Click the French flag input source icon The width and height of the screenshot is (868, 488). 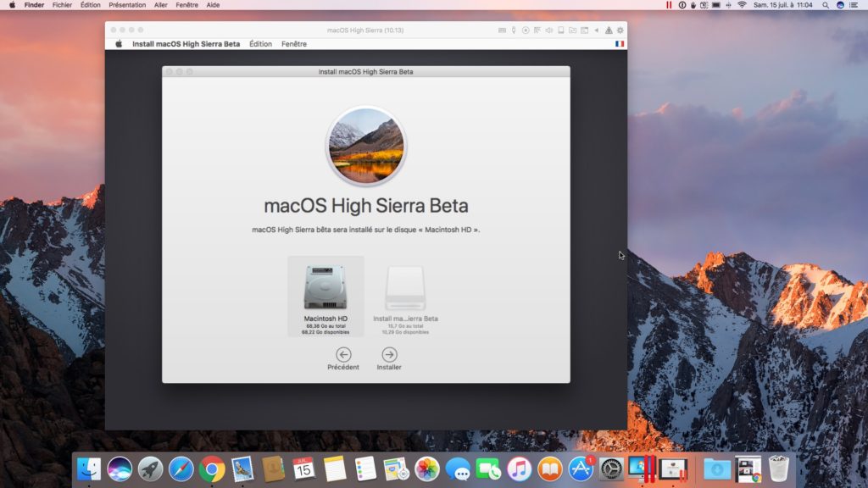click(x=620, y=44)
